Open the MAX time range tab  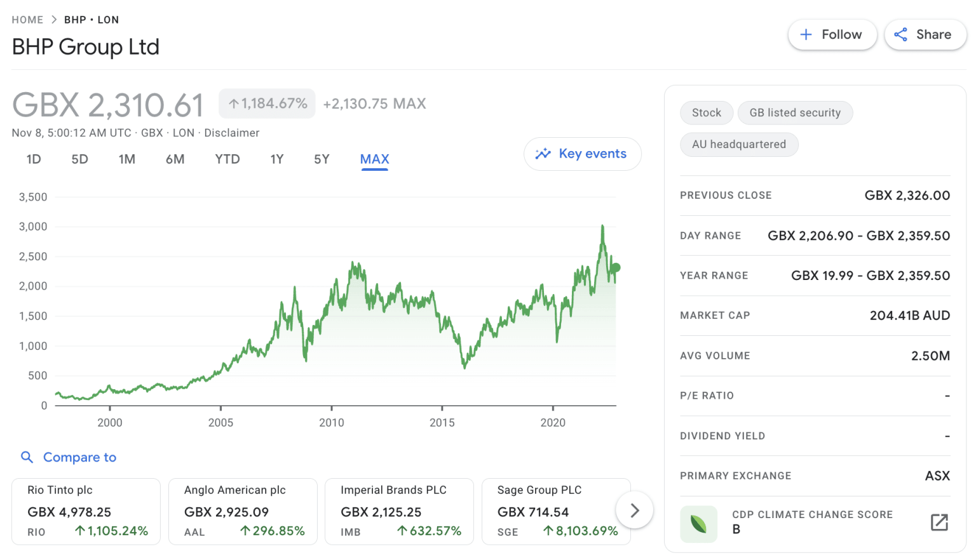tap(374, 159)
